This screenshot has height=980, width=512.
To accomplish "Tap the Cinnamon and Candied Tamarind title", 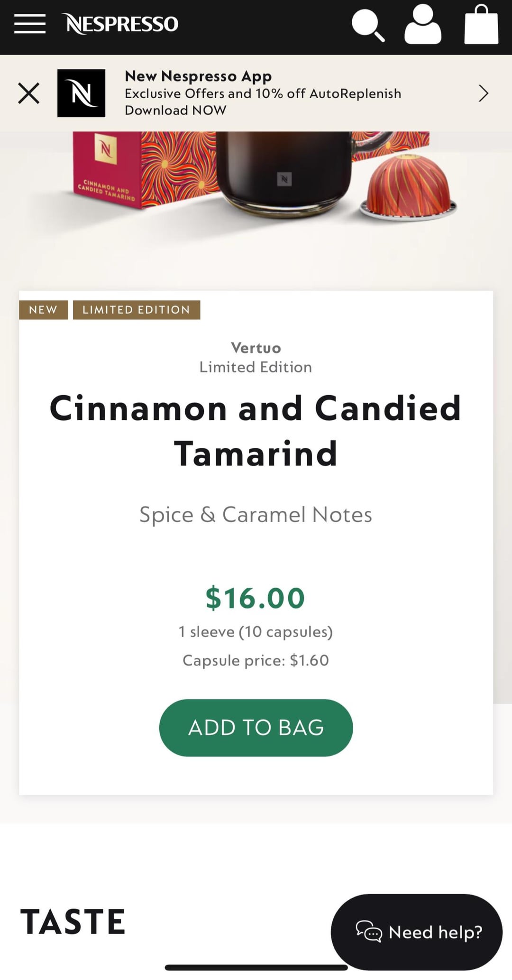I will [256, 431].
